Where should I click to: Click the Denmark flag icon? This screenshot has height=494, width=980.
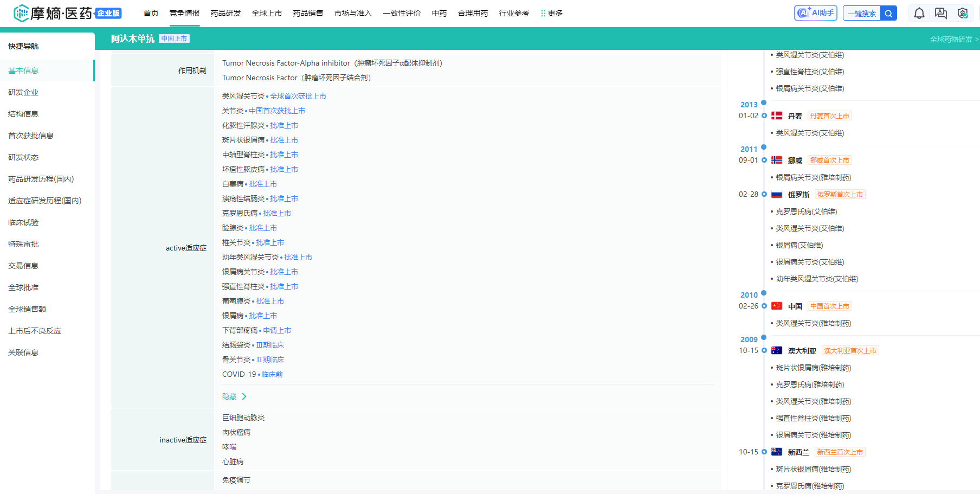click(x=777, y=116)
